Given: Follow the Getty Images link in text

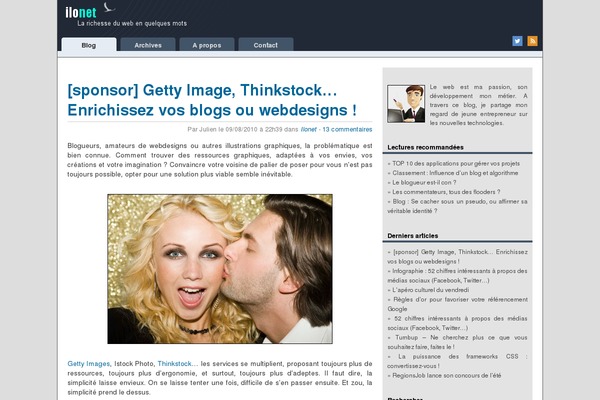Looking at the screenshot, I should point(88,364).
